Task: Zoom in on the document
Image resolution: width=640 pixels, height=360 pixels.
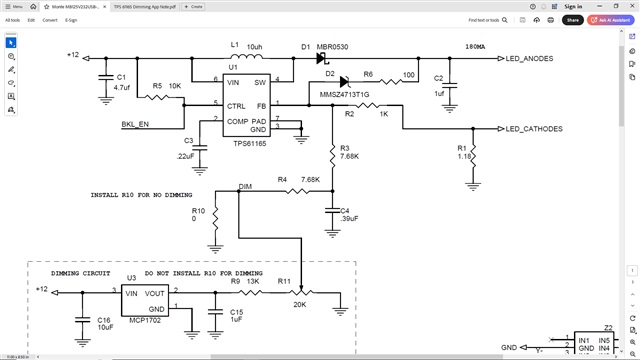Action: [x=632, y=342]
